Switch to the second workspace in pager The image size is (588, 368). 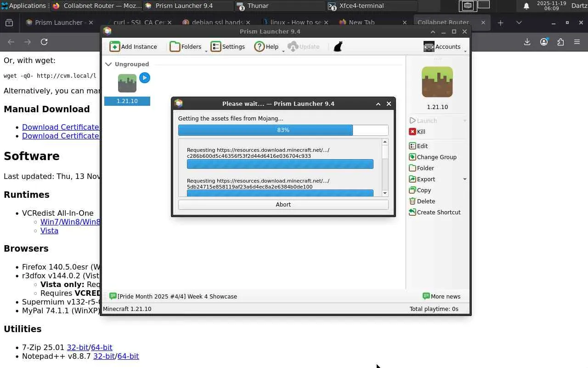[x=484, y=5]
